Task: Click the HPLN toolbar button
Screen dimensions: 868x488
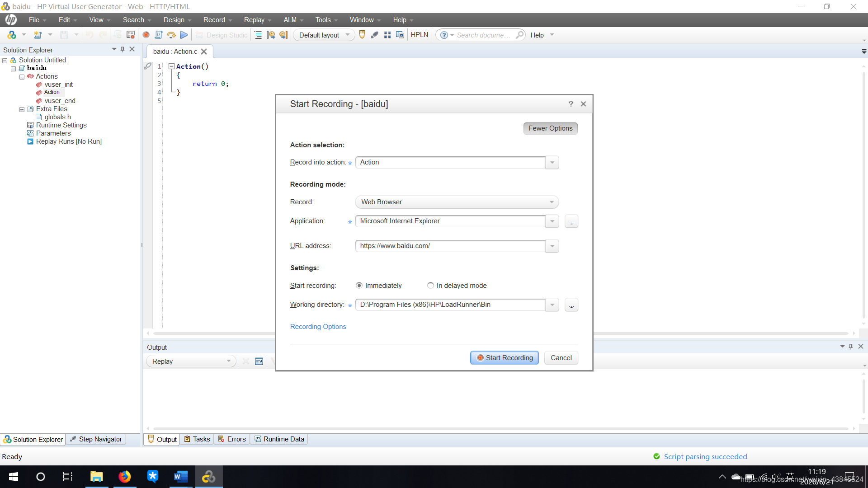Action: (x=419, y=35)
